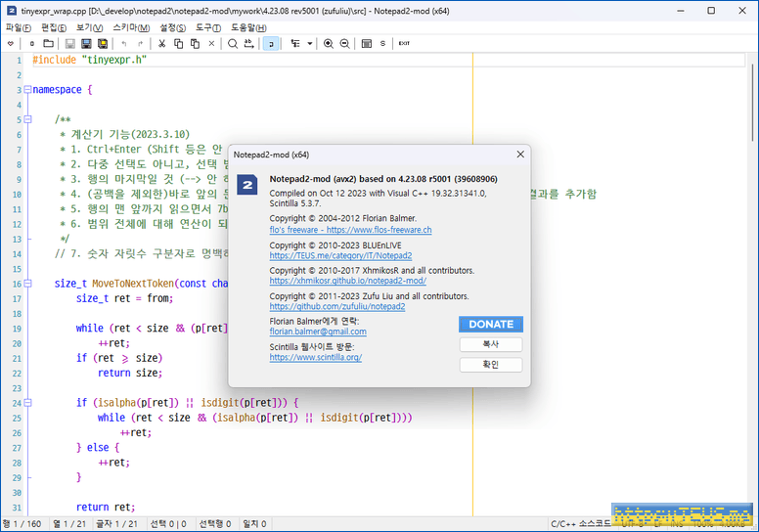
Task: Open the TEUS.me Notepad2 link
Action: point(340,255)
